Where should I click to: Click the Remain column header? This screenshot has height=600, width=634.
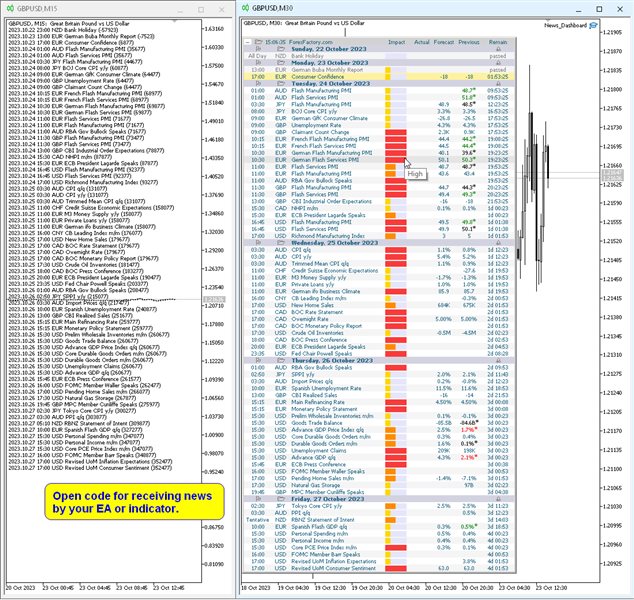click(498, 42)
